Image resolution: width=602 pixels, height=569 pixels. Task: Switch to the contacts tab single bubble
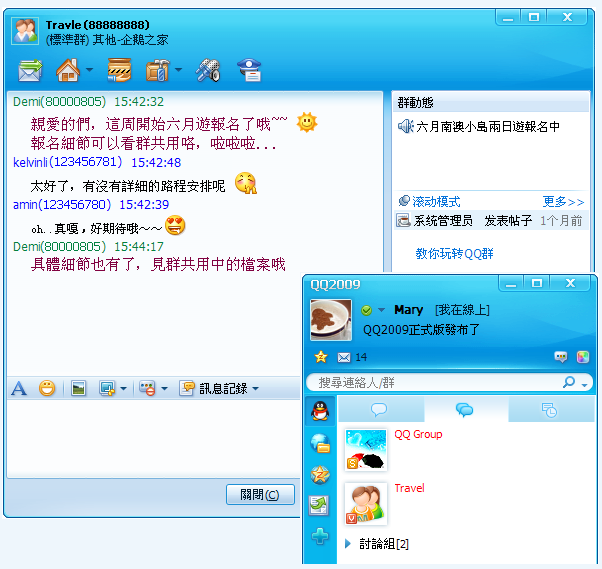click(x=379, y=410)
